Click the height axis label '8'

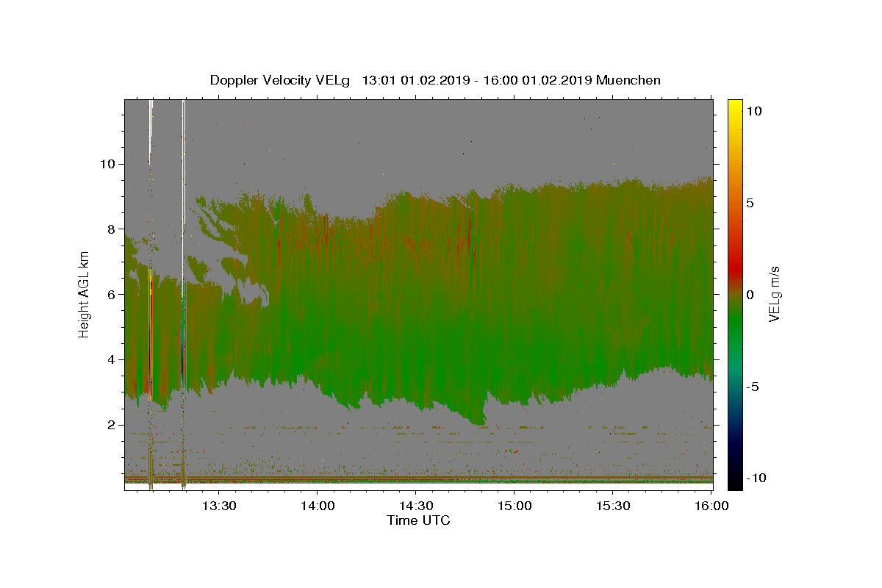click(x=111, y=229)
